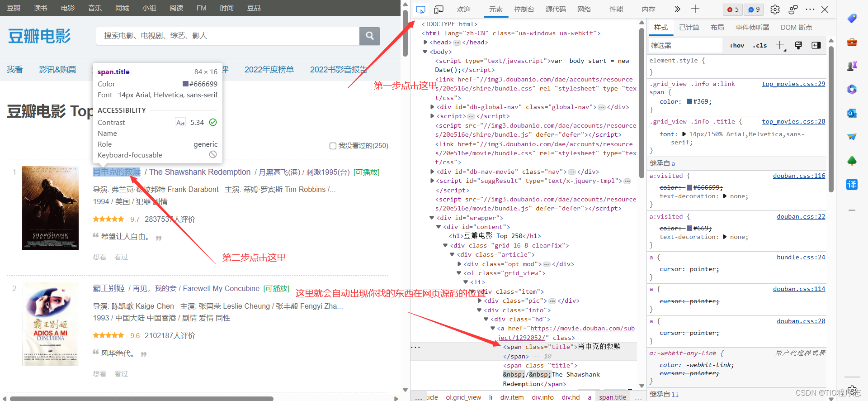Open the top_movies.css:29 source link
Screen dimensions: 868x401
click(x=793, y=84)
